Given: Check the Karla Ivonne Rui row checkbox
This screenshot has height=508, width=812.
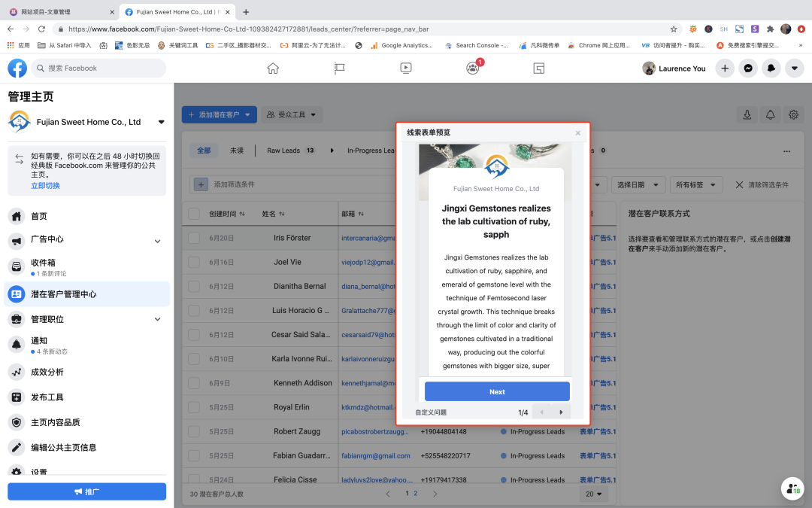Looking at the screenshot, I should (x=194, y=359).
